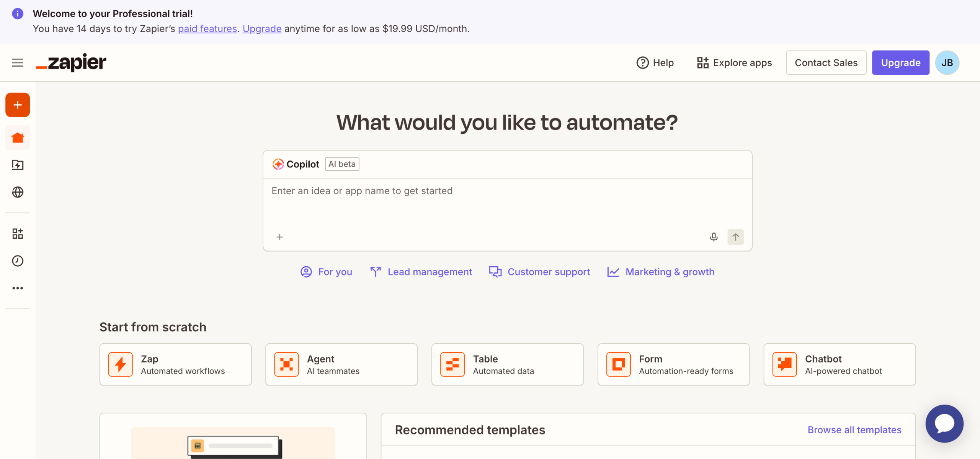The image size is (980, 459).
Task: Open the apps grid sidebar icon
Action: pyautogui.click(x=18, y=234)
